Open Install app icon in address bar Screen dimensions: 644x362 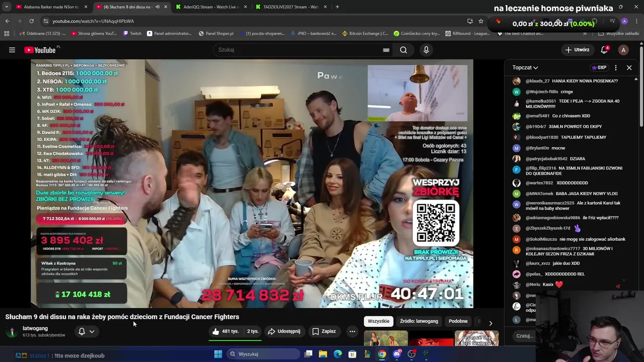470,21
